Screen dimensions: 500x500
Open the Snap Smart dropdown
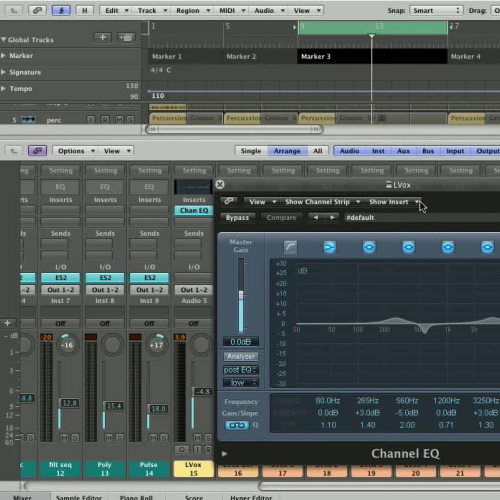(x=436, y=11)
